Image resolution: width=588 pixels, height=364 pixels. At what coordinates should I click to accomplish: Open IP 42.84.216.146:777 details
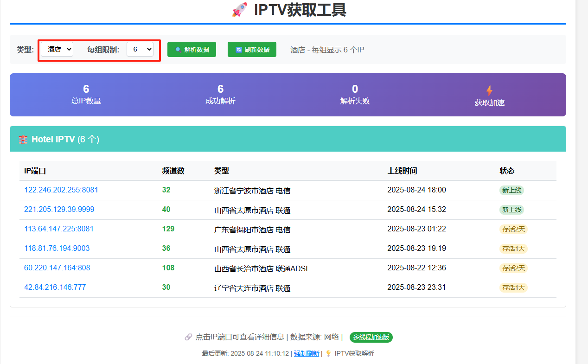55,287
